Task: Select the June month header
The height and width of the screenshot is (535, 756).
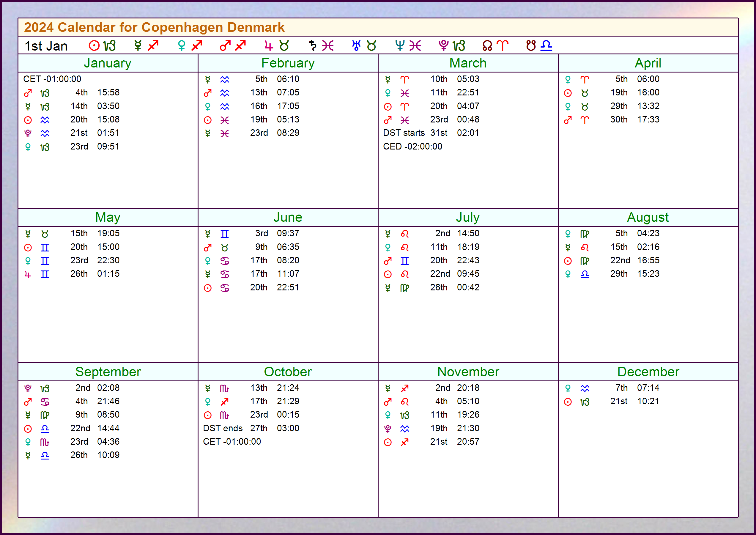Action: click(x=288, y=217)
